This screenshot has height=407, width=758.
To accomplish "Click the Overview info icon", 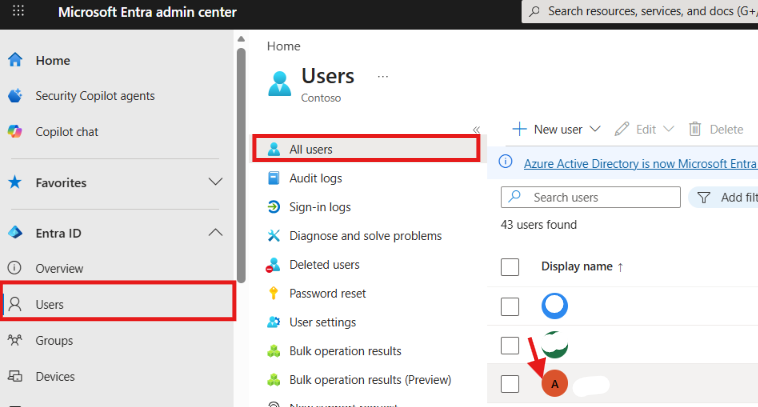I will pos(15,268).
